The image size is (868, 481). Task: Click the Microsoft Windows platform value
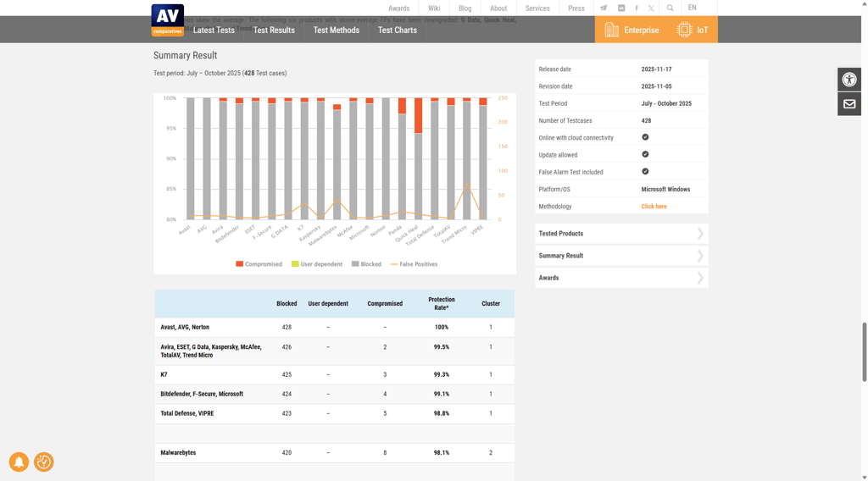tap(665, 189)
